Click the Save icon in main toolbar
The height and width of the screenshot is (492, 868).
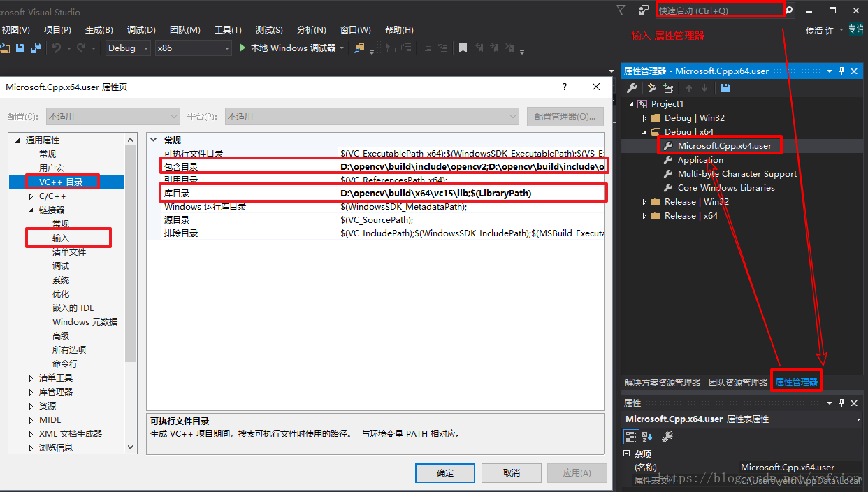click(x=20, y=48)
